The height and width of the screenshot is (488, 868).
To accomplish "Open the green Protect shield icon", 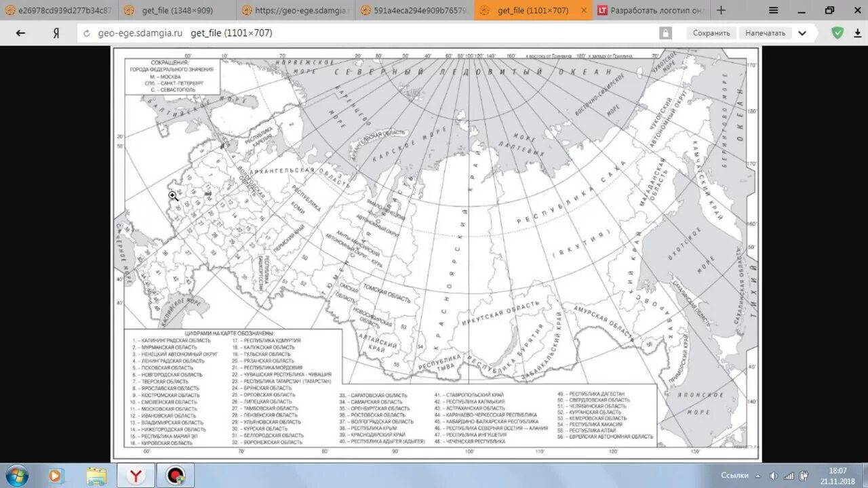I will (837, 33).
